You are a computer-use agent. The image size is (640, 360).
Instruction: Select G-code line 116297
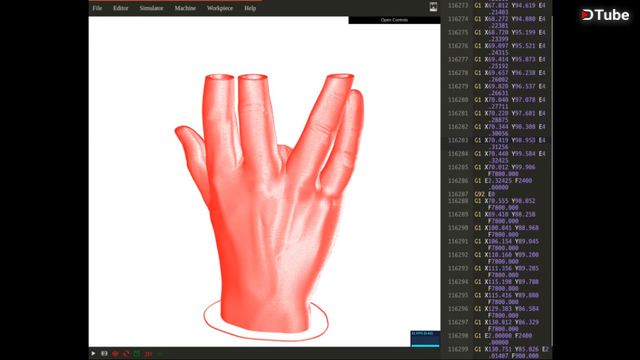click(497, 325)
